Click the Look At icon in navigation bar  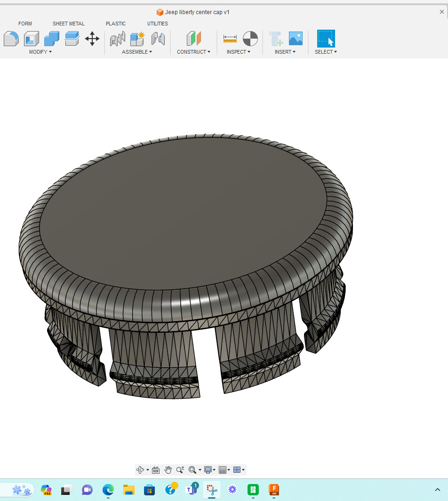tap(156, 470)
